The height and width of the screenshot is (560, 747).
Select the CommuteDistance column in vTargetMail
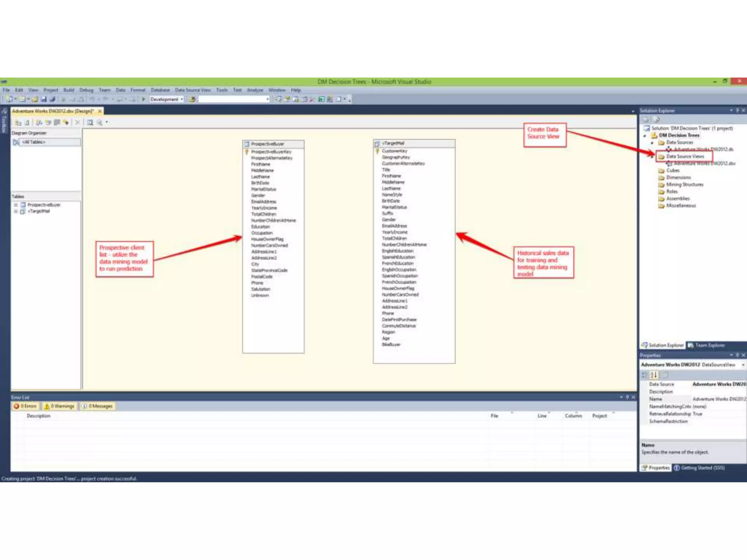(x=399, y=326)
